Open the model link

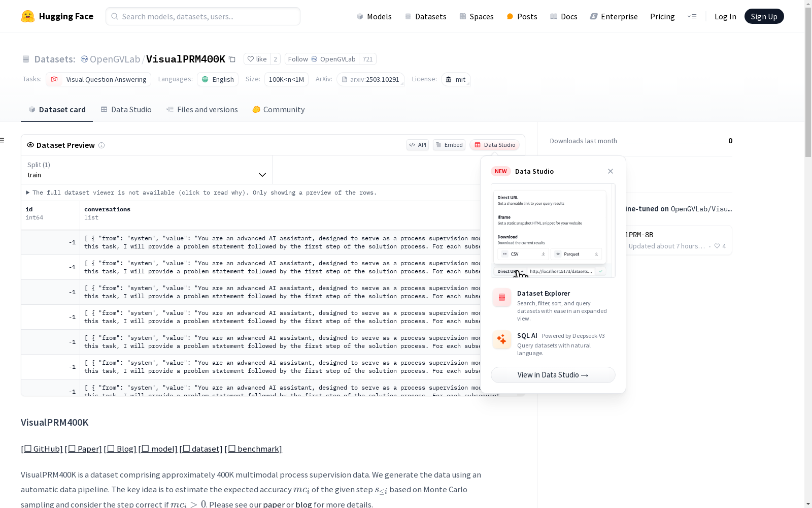tap(158, 449)
